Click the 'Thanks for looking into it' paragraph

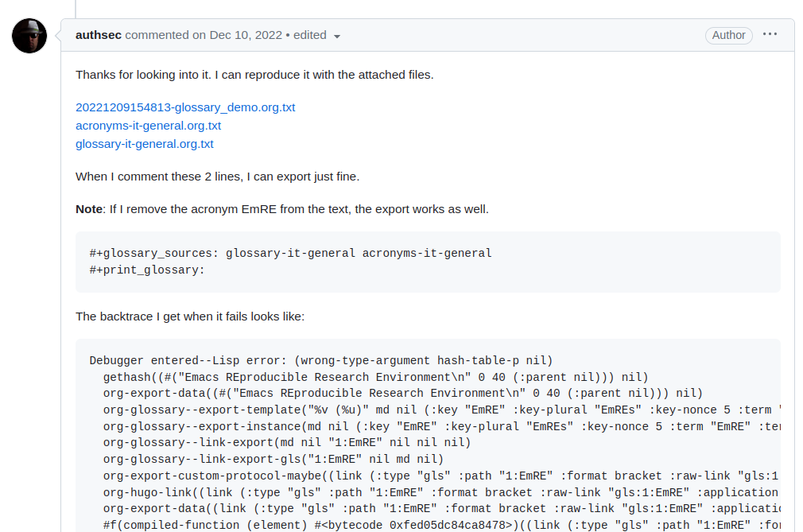pyautogui.click(x=254, y=75)
